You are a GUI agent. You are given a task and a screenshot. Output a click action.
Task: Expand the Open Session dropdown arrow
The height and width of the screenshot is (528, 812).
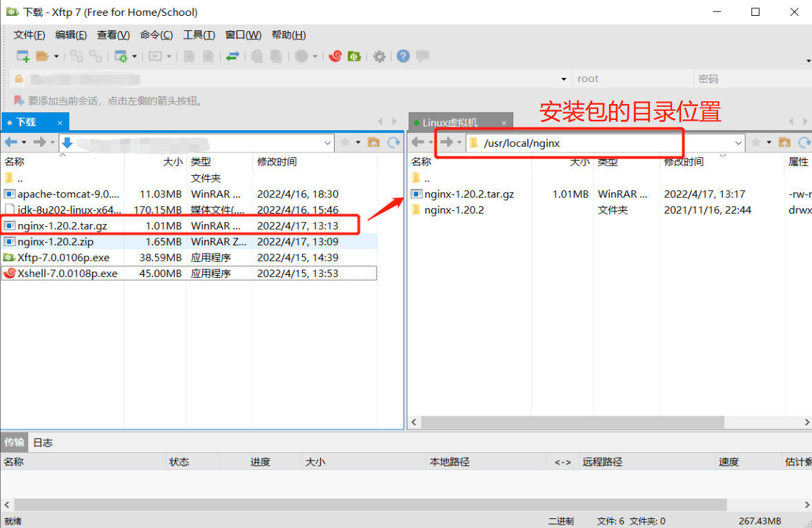(56, 57)
